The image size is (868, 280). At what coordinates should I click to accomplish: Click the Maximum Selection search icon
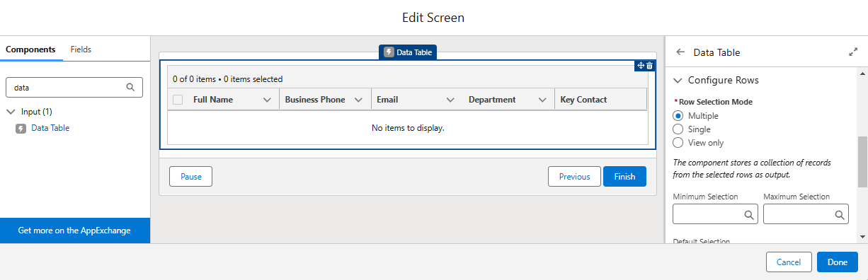coord(840,215)
